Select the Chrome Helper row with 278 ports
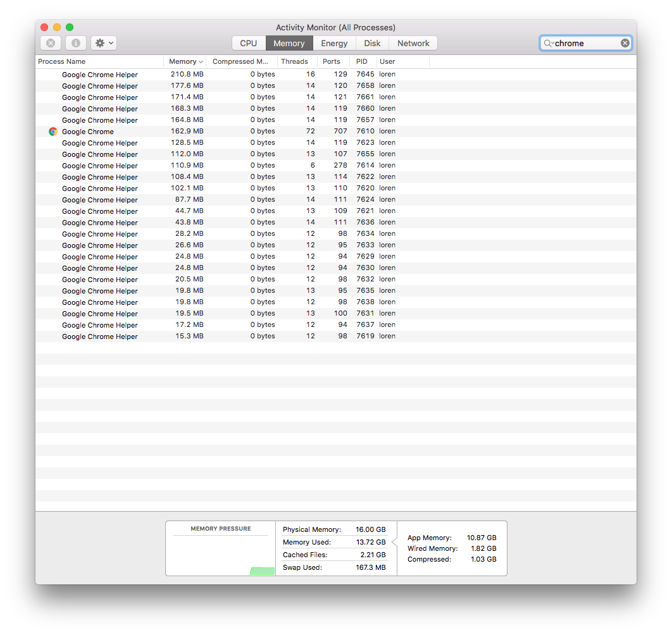 point(336,166)
